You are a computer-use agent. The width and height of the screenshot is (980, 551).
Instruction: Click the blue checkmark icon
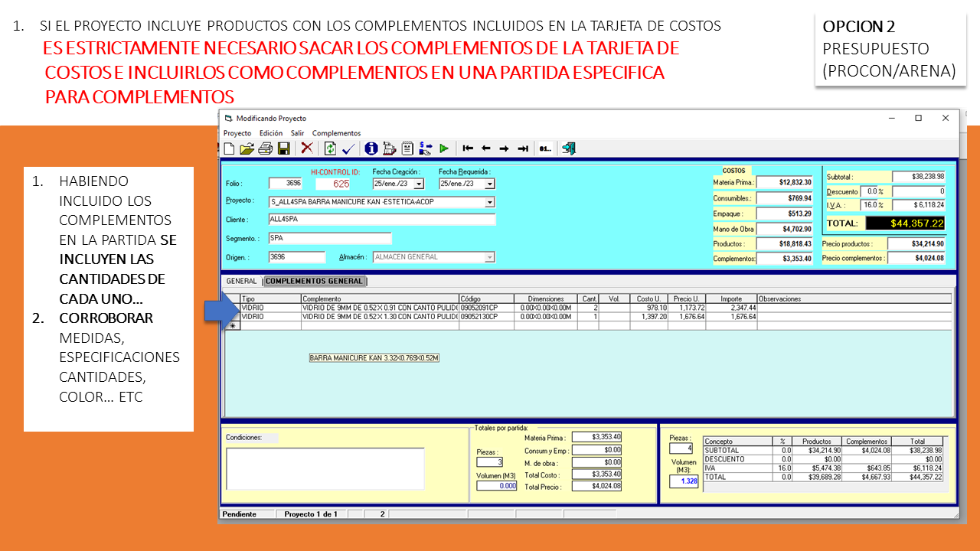tap(349, 148)
